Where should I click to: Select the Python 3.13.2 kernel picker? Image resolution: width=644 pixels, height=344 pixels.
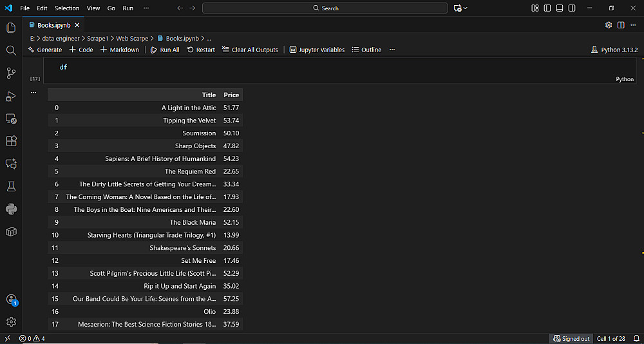614,50
